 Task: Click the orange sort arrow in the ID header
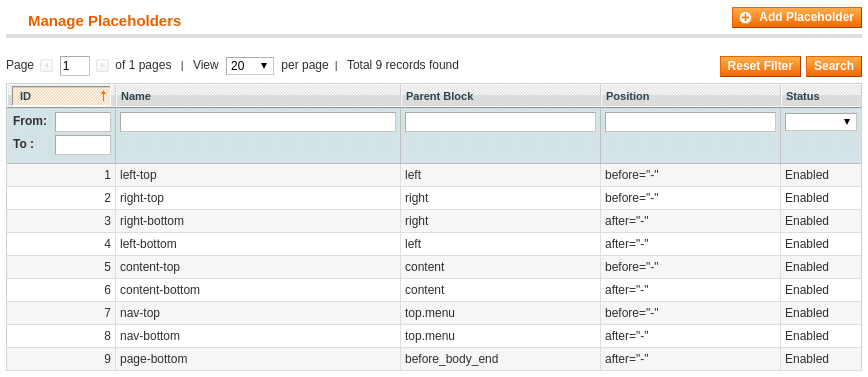[103, 96]
